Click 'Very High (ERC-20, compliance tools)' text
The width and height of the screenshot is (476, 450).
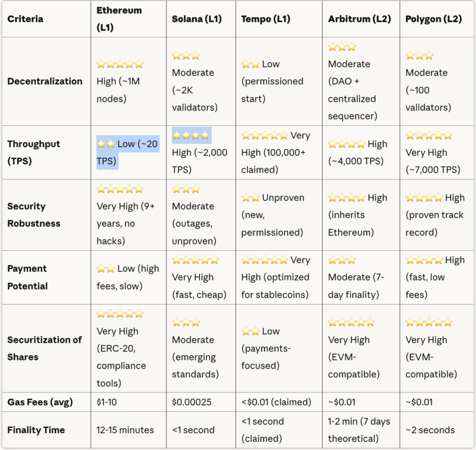coord(121,357)
